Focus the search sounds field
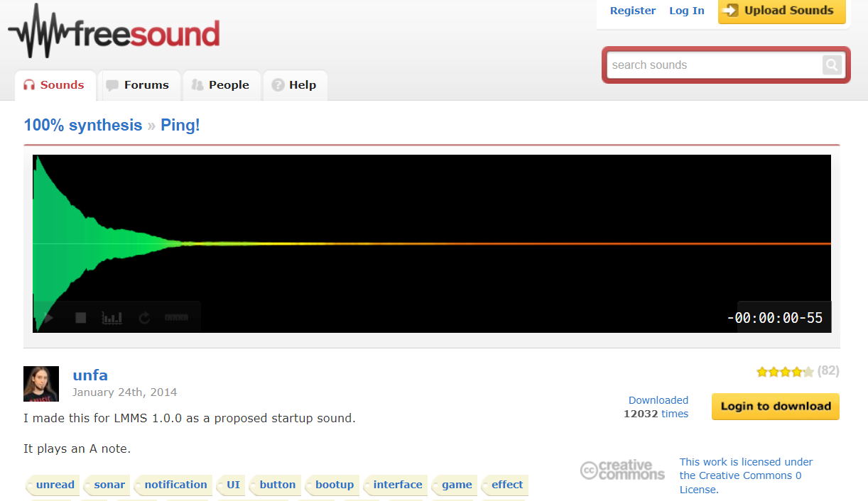868x501 pixels. pos(715,65)
